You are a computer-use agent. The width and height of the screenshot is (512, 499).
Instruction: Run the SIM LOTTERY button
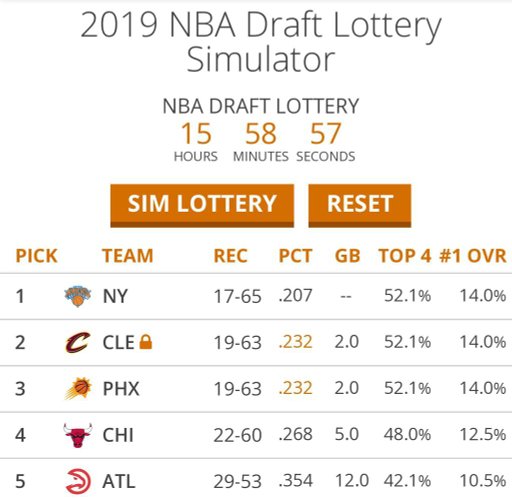pos(202,206)
